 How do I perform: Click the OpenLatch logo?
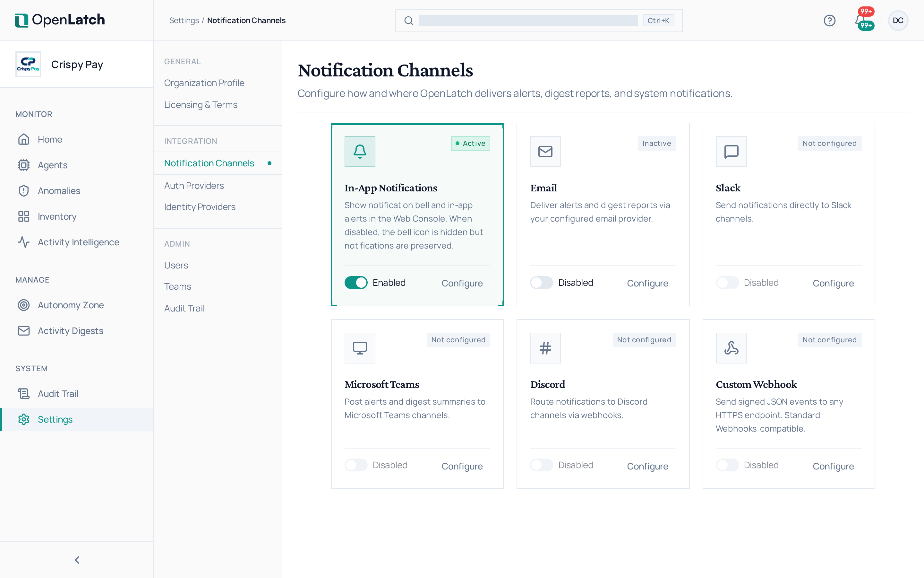[x=60, y=20]
